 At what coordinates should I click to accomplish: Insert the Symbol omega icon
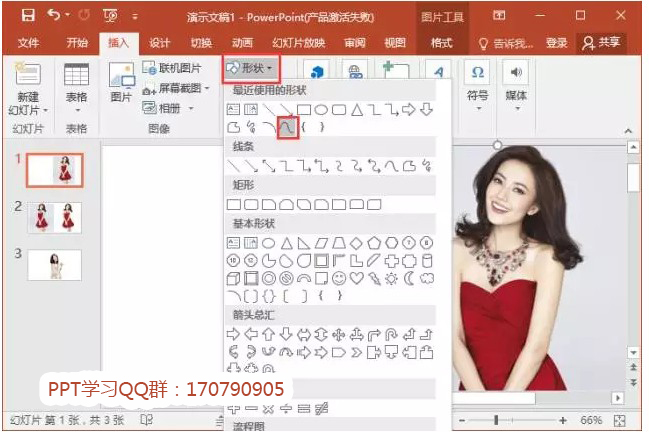478,72
